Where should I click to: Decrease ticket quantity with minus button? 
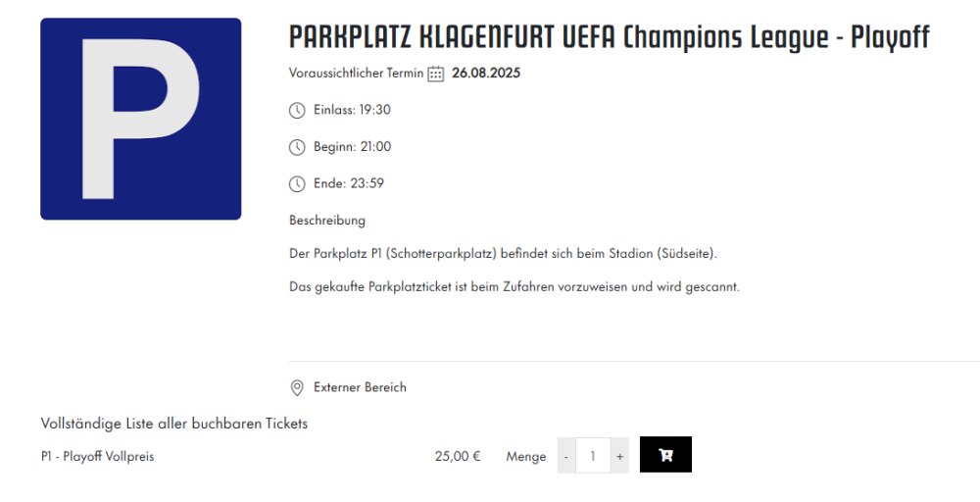[x=566, y=456]
